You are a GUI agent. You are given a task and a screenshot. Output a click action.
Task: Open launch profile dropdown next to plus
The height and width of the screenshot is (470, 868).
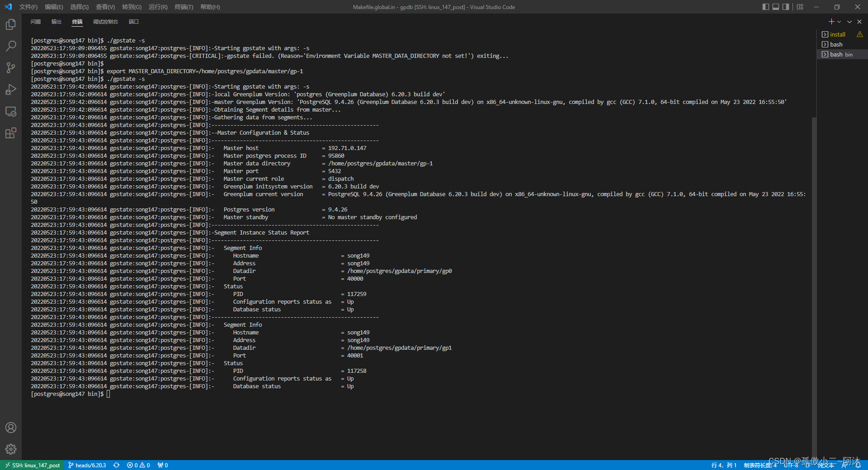[x=839, y=22]
